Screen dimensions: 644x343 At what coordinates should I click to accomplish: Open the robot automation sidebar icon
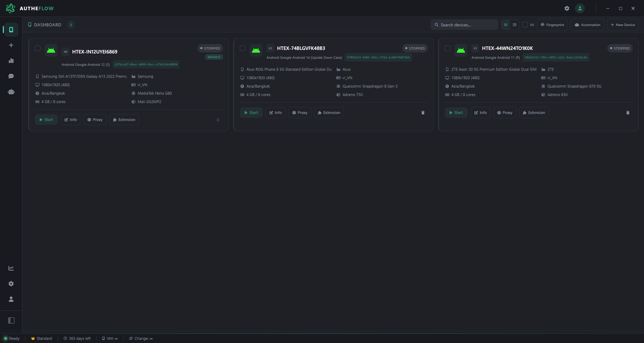click(11, 92)
